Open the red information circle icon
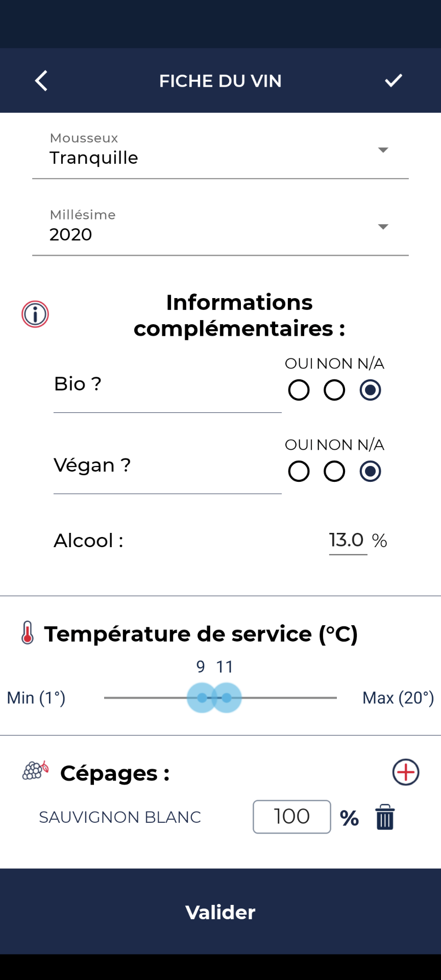441x980 pixels. coord(35,314)
